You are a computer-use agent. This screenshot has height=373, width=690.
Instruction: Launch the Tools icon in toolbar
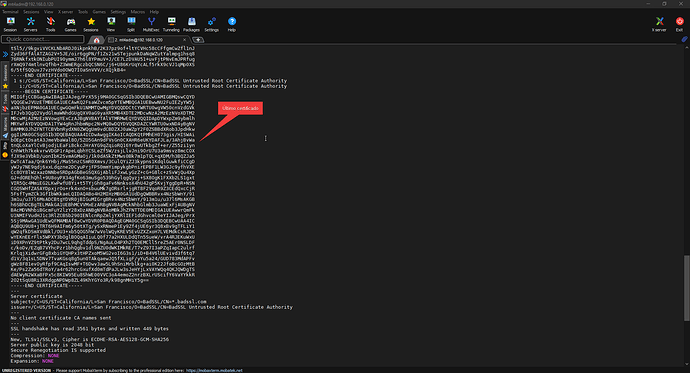(51, 24)
